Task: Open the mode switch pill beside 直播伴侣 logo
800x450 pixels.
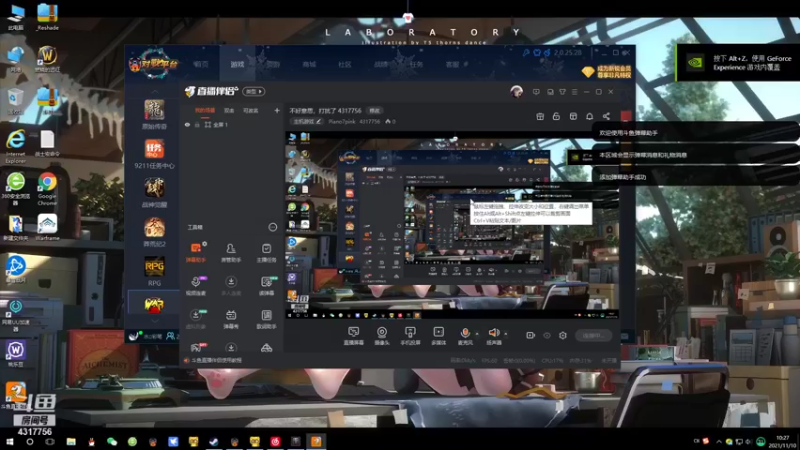Action: (254, 91)
